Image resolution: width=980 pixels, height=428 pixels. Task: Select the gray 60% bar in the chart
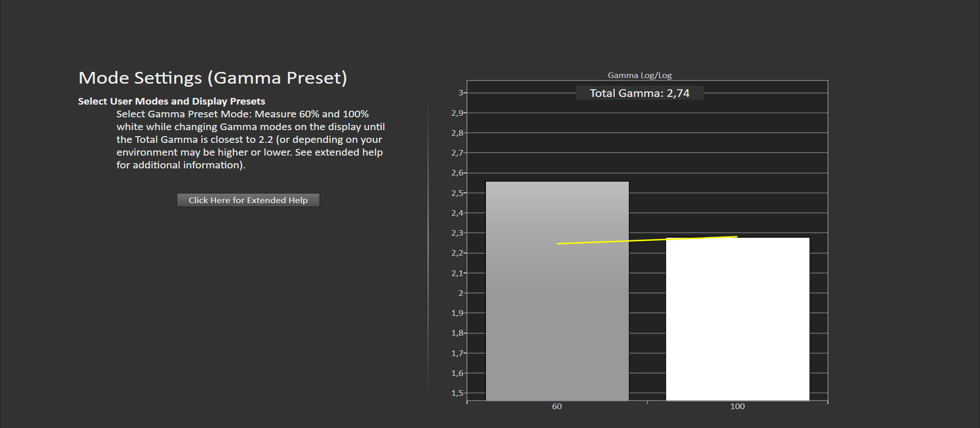point(557,291)
